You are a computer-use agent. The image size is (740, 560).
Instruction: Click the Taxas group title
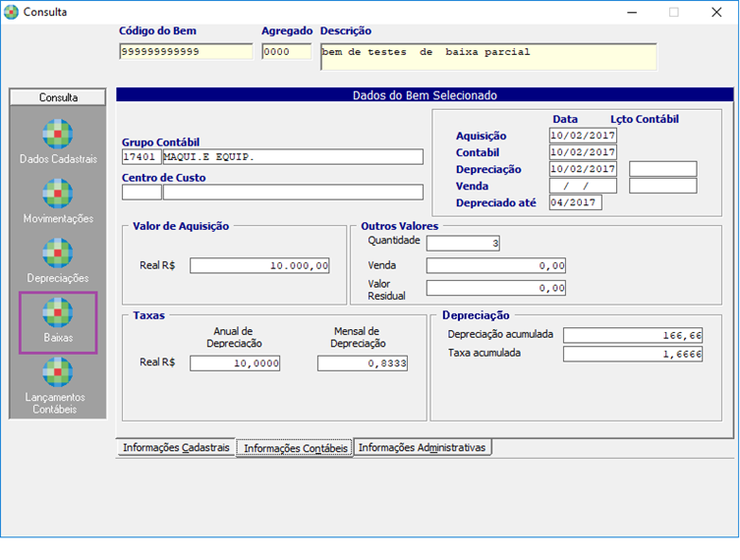click(x=148, y=315)
